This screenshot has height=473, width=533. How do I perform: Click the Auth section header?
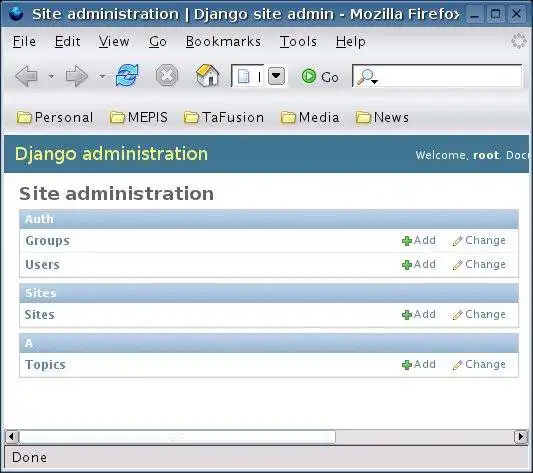click(x=269, y=219)
